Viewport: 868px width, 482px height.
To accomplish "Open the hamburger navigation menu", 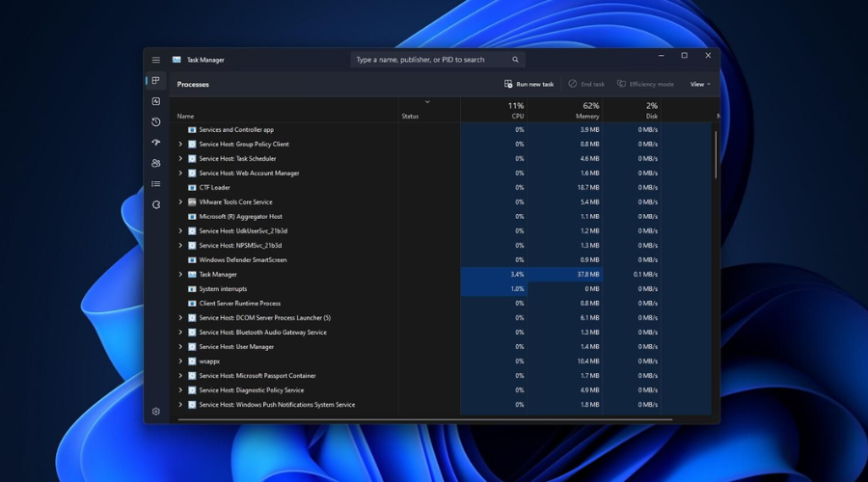I will point(156,60).
